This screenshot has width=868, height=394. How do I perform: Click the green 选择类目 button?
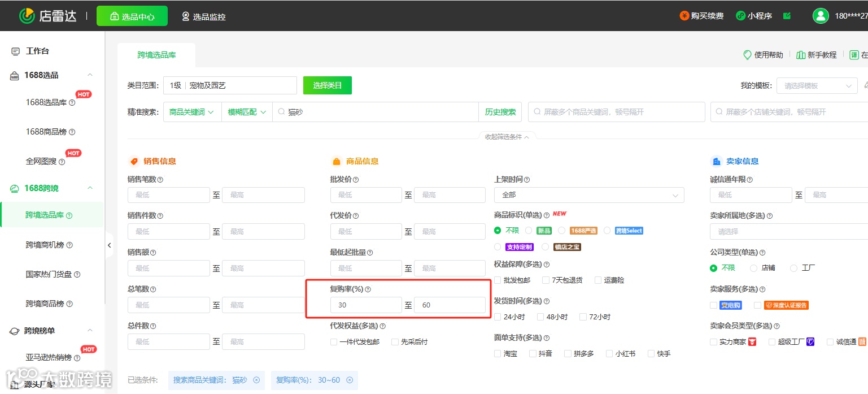328,85
